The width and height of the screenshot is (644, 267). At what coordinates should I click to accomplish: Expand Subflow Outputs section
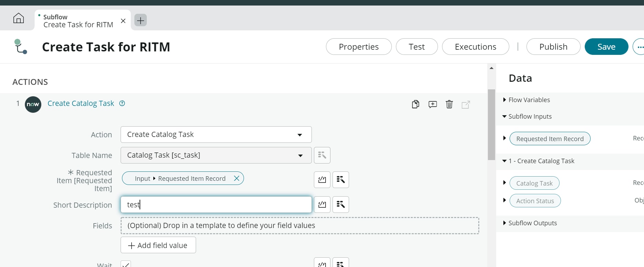(x=504, y=223)
